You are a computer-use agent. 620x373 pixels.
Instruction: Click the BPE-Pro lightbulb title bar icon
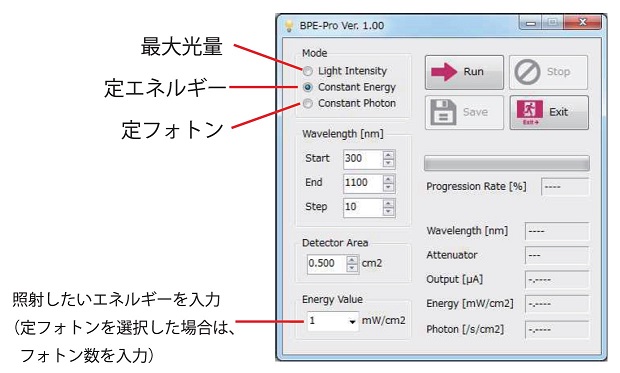point(289,26)
